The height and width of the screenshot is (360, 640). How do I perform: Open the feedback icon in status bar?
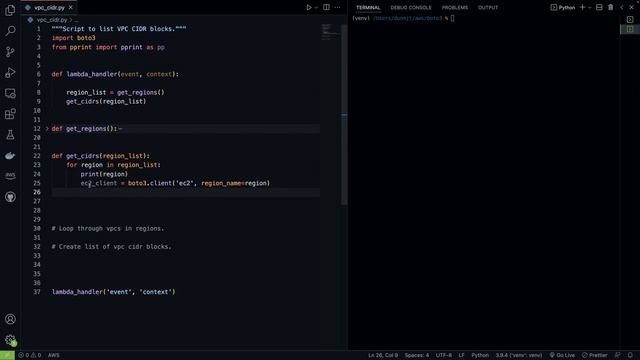(618, 355)
